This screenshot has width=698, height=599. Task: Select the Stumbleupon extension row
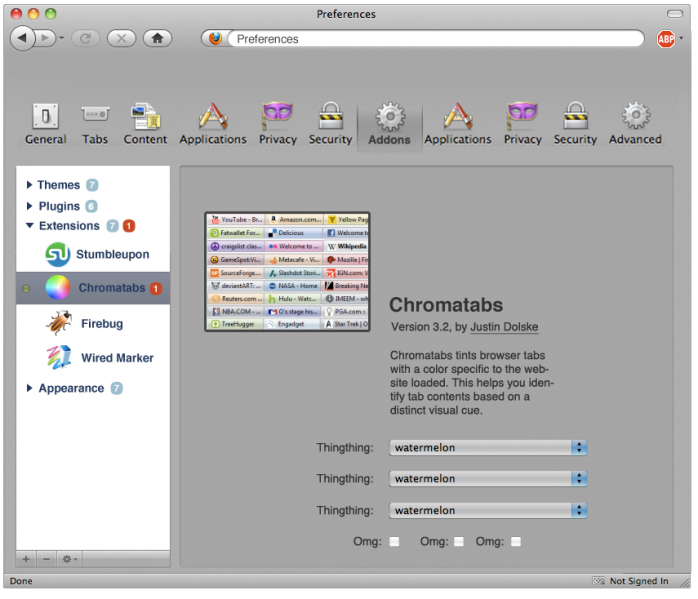(x=93, y=255)
